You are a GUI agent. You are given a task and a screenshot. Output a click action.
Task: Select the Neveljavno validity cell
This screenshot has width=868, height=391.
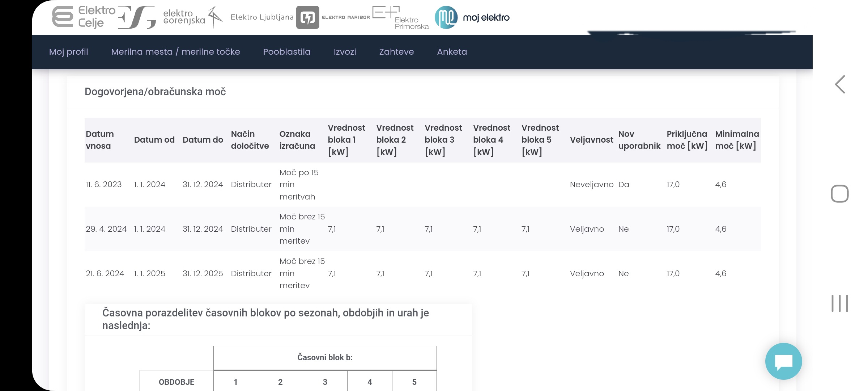pyautogui.click(x=592, y=185)
